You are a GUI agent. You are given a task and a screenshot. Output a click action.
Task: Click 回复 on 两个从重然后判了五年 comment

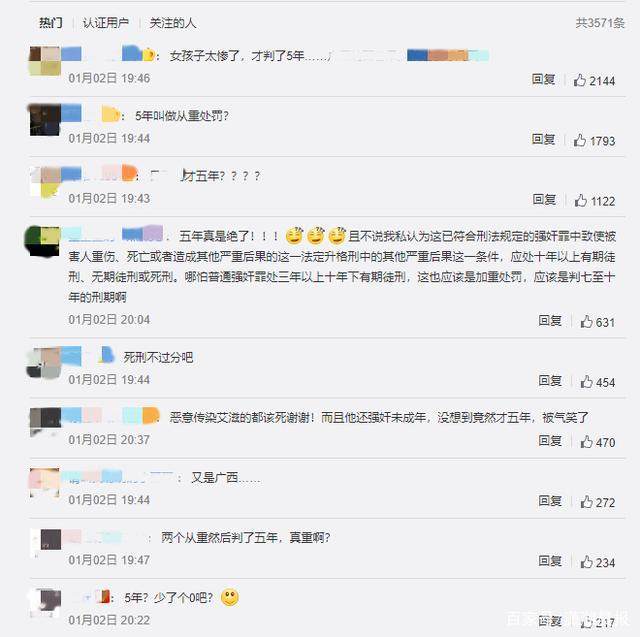(550, 561)
